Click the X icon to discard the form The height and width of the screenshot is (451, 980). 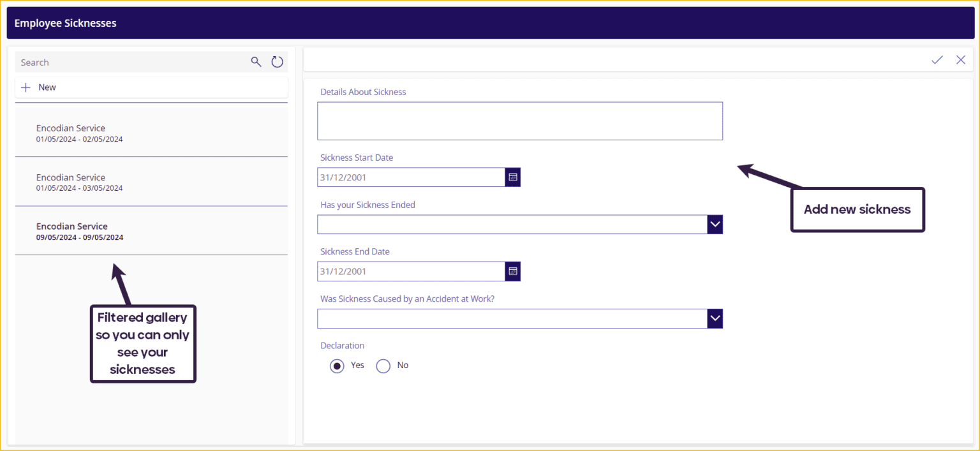point(961,59)
